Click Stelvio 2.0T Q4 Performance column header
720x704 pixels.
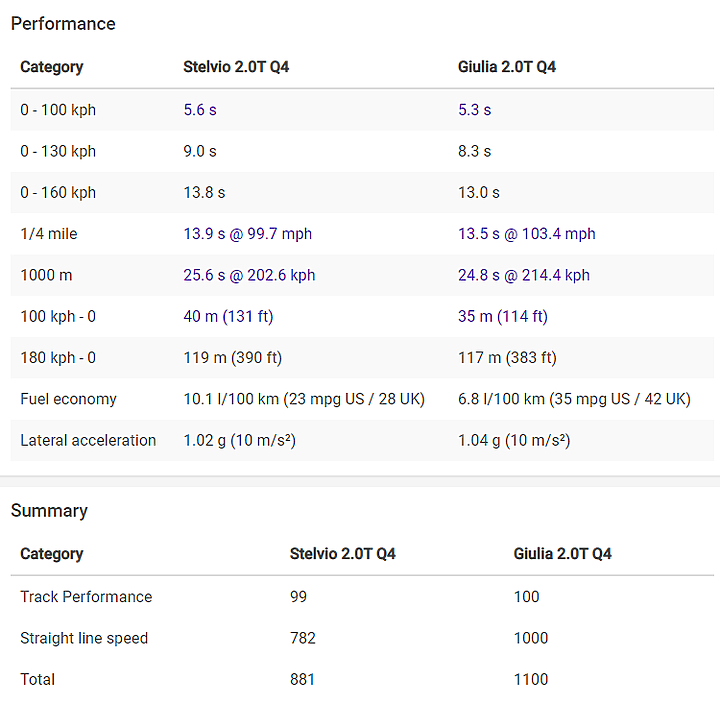coord(236,67)
